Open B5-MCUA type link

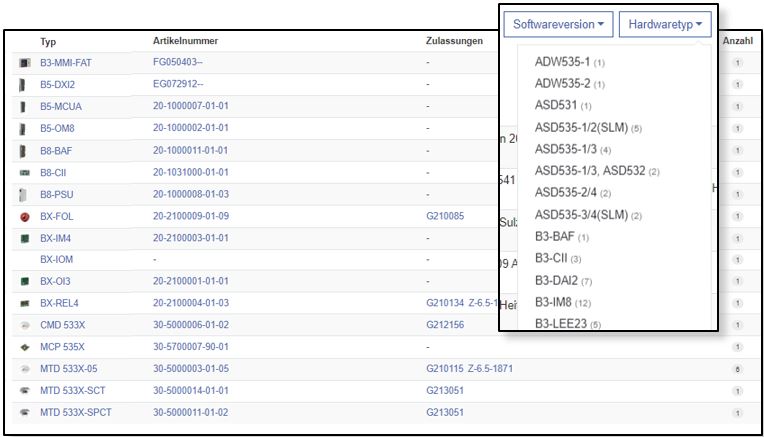point(61,107)
